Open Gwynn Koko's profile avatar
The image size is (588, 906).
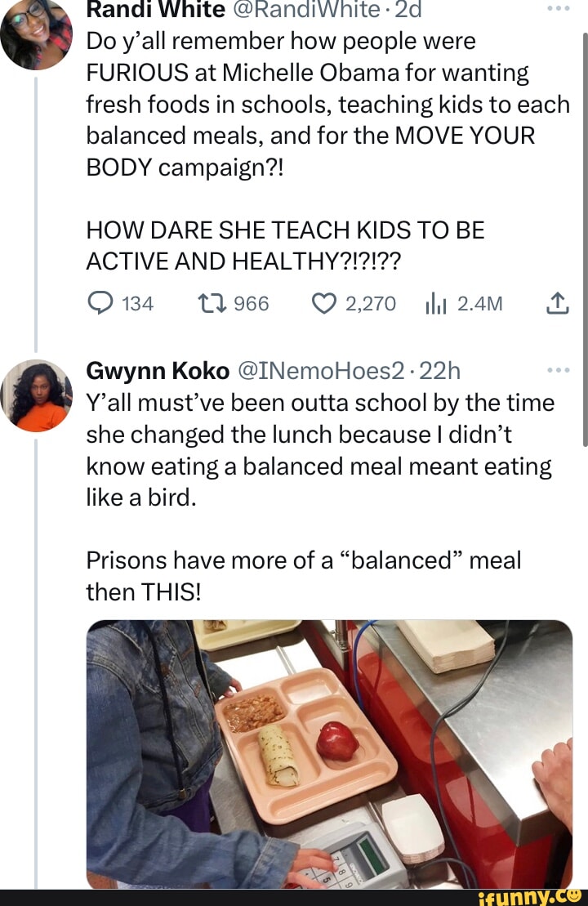coord(35,395)
